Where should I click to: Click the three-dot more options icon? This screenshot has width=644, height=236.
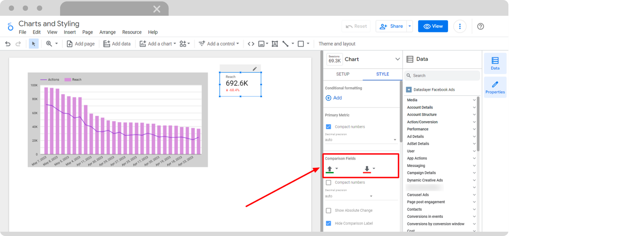point(460,26)
